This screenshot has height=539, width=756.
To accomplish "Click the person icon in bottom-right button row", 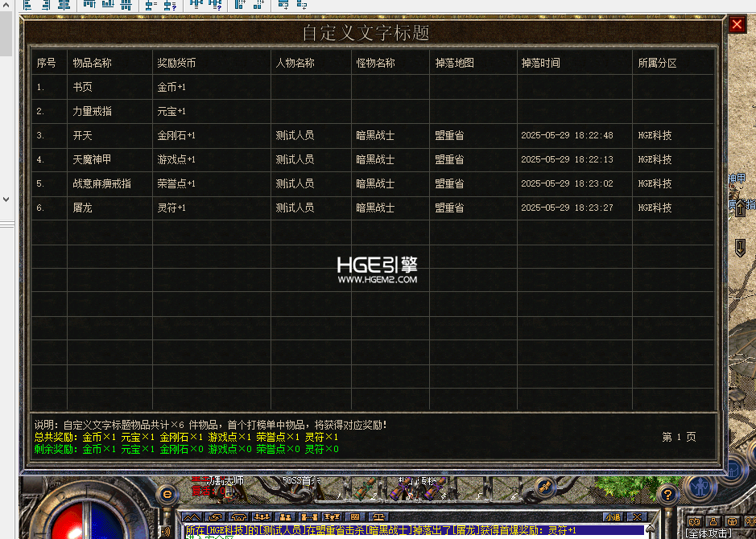I will coord(713,521).
